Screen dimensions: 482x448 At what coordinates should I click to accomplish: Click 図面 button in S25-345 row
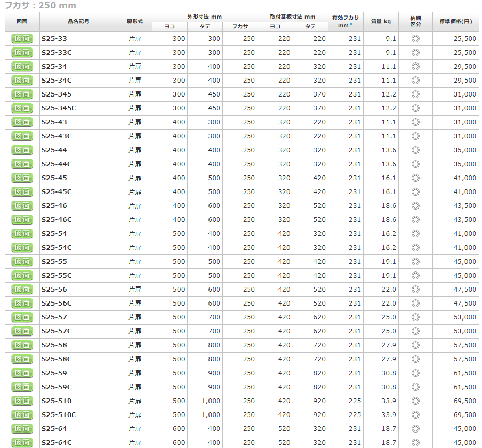coord(22,94)
